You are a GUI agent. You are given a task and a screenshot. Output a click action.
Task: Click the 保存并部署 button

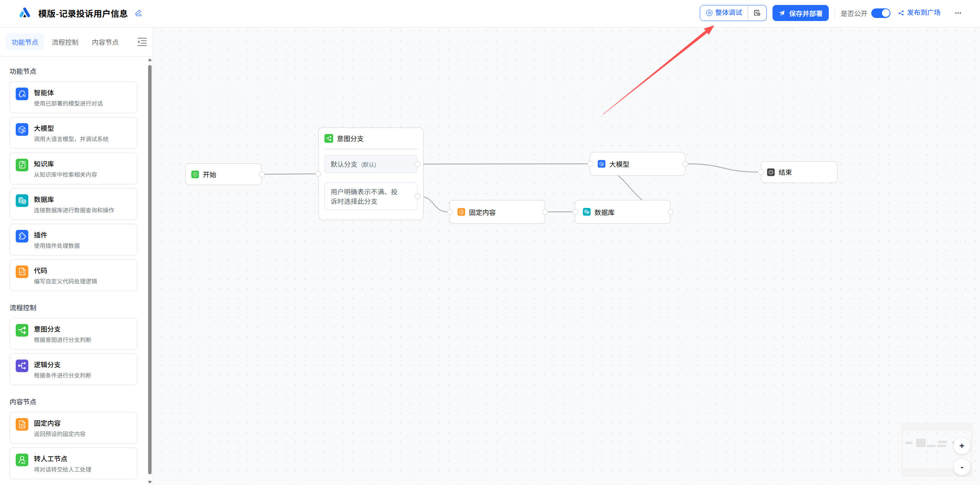point(800,13)
